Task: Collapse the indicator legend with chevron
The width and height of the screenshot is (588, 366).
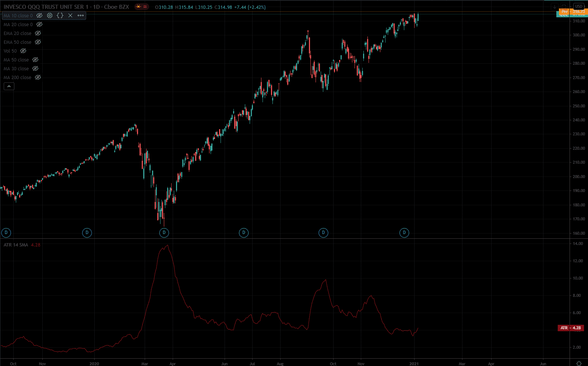Action: [9, 86]
